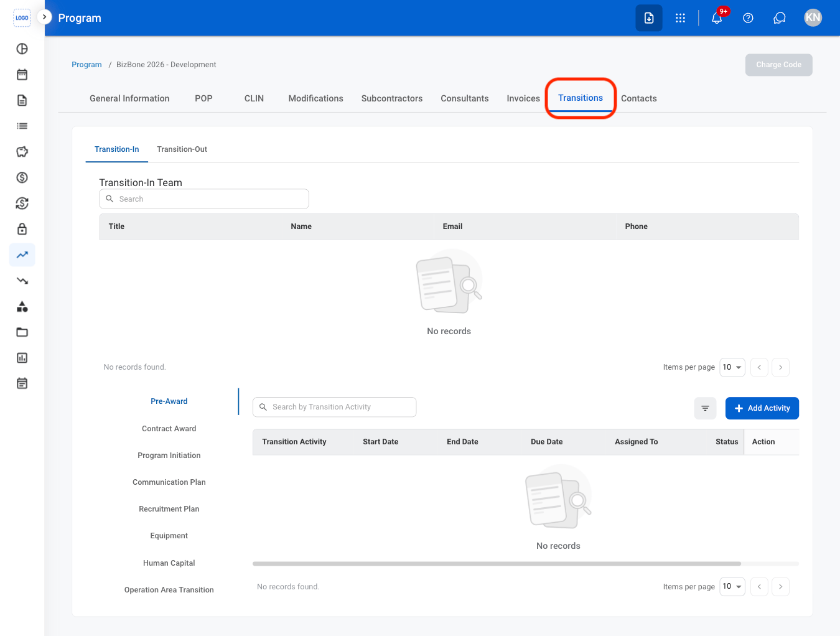Click the activity table horizontal scrollbar
The image size is (840, 636).
pos(497,564)
